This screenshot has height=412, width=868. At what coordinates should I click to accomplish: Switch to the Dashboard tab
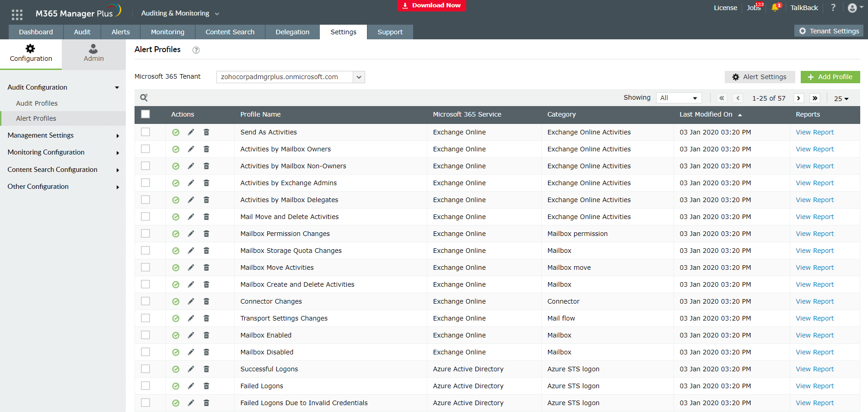(x=36, y=32)
